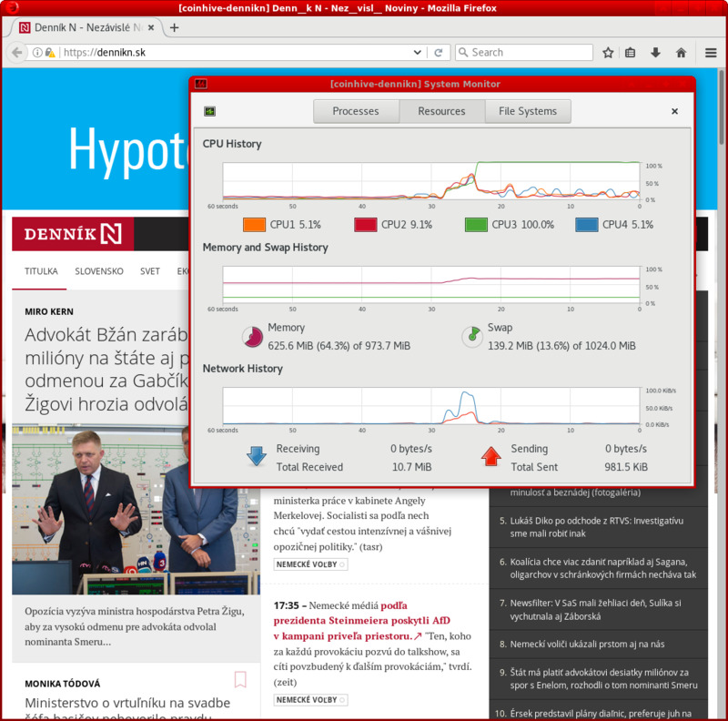Click author name MONIKA TÓDOVÁ

(x=63, y=684)
